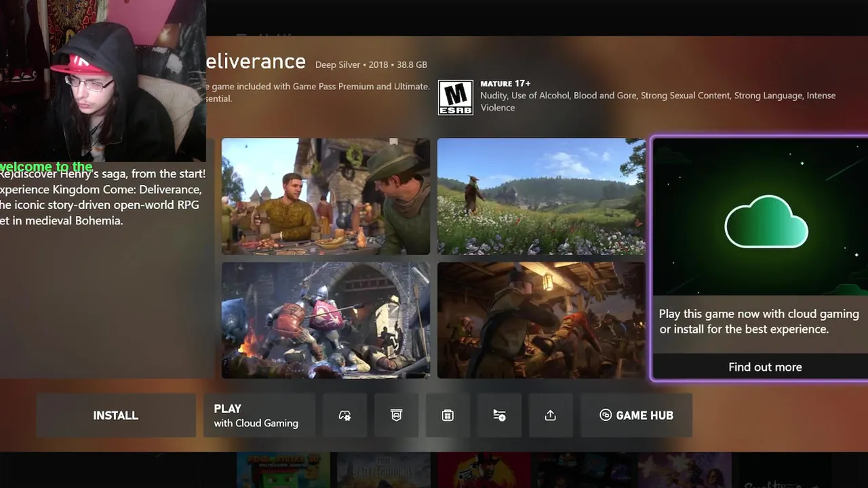Click the 'Nudity, Use of Alcohol' content descriptors
Screen dimensions: 868x488
658,102
